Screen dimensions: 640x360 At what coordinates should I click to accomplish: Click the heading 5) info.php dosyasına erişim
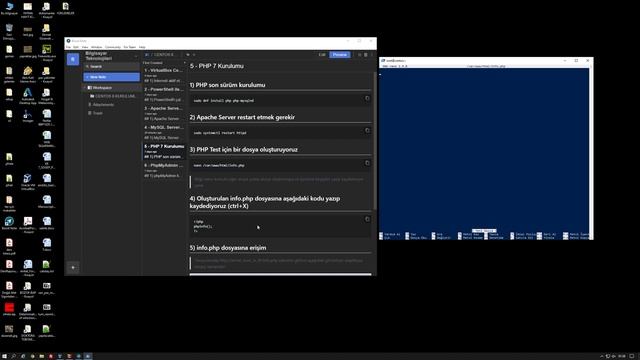(228, 248)
